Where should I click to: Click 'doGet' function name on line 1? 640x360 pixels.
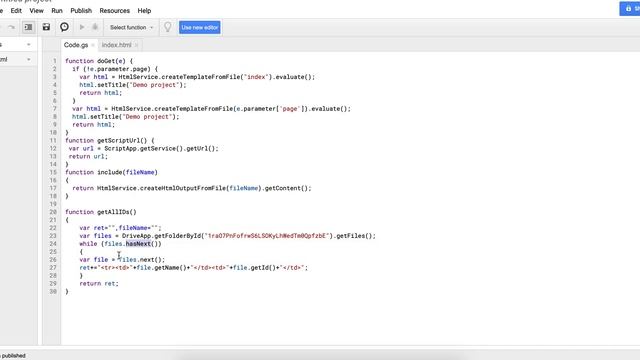pyautogui.click(x=106, y=61)
